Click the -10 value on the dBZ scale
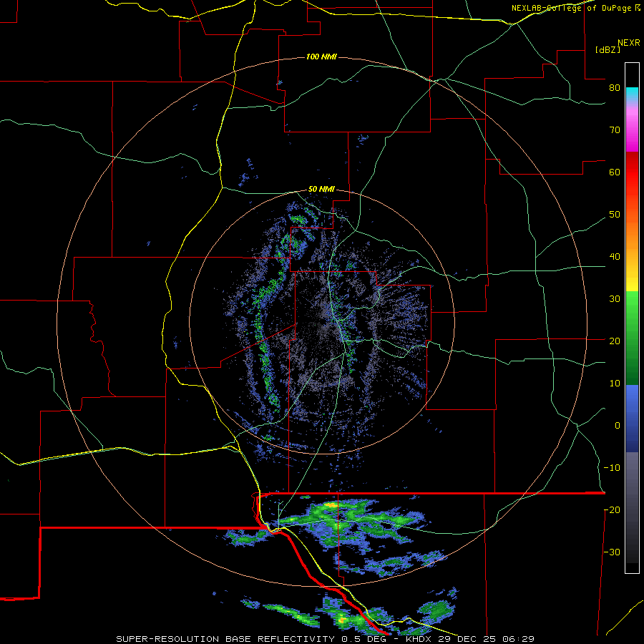644x644 pixels. click(612, 468)
